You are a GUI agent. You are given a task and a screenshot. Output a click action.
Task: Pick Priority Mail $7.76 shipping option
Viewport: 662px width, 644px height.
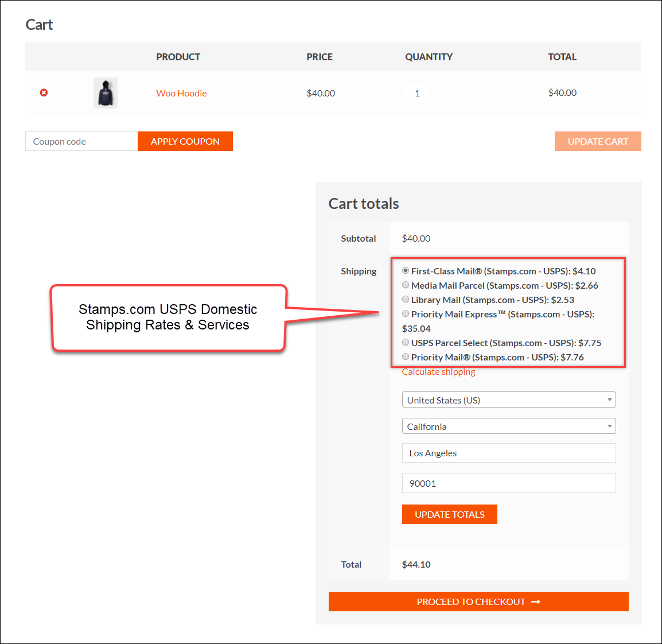point(406,357)
